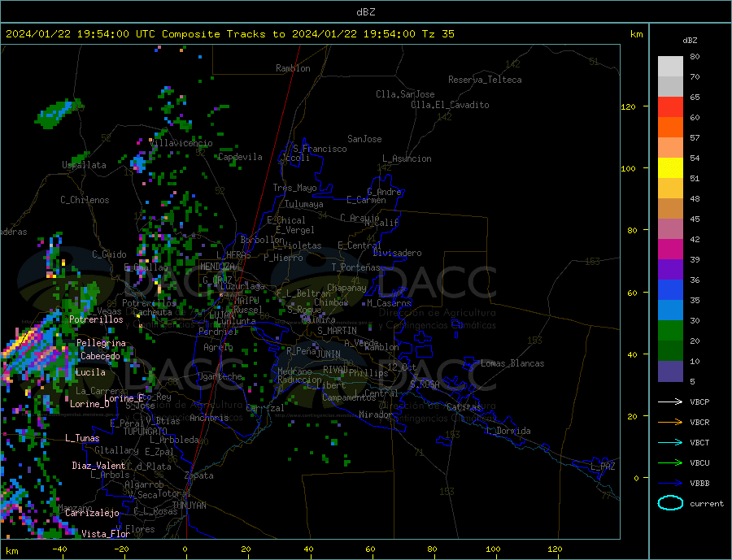Click the blue VBBB arrow legend icon
The image size is (732, 560).
click(x=670, y=483)
